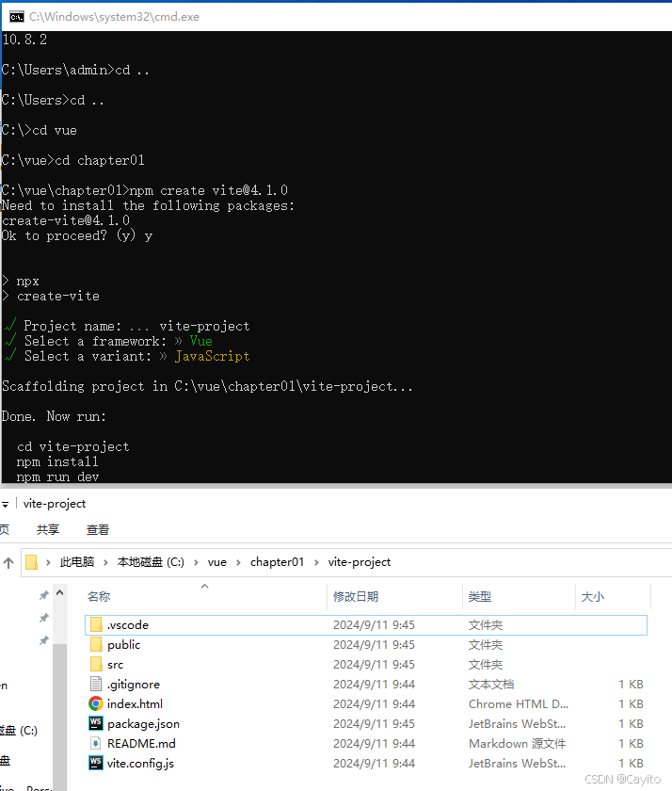Click the public folder icon
The width and height of the screenshot is (672, 791).
coord(96,645)
